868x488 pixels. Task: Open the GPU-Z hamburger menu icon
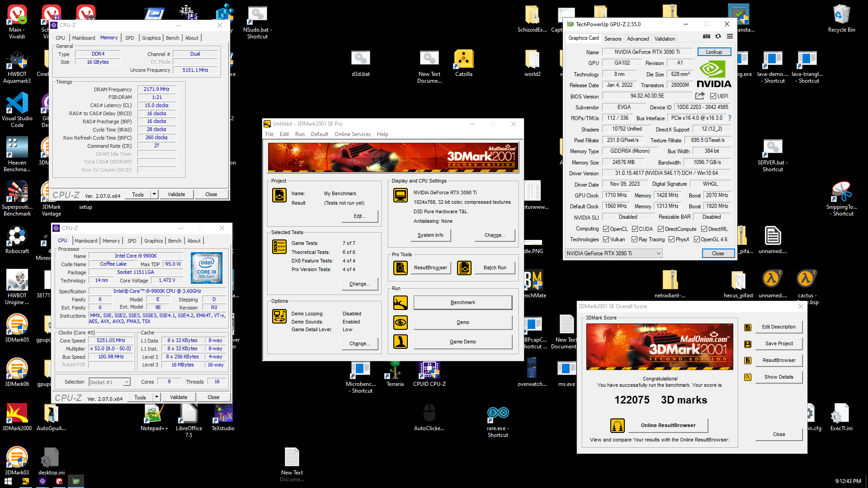point(730,37)
